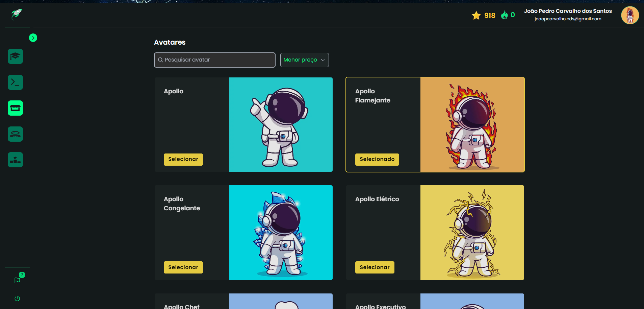Click the power logout icon
644x309 pixels.
17,299
